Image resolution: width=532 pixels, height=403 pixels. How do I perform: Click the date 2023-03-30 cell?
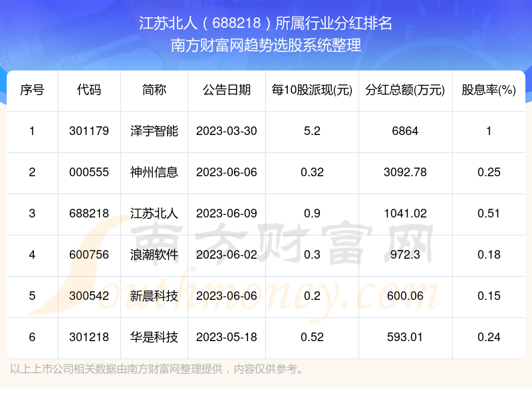(227, 131)
